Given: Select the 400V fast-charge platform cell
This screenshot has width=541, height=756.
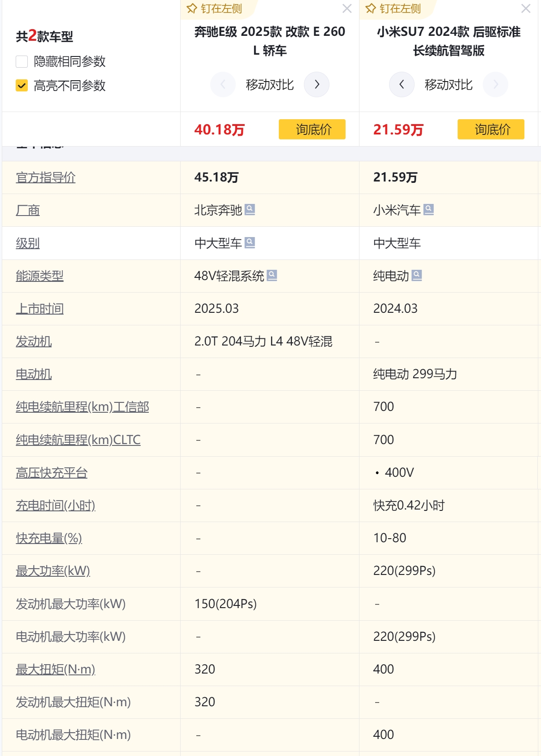Looking at the screenshot, I should 394,473.
